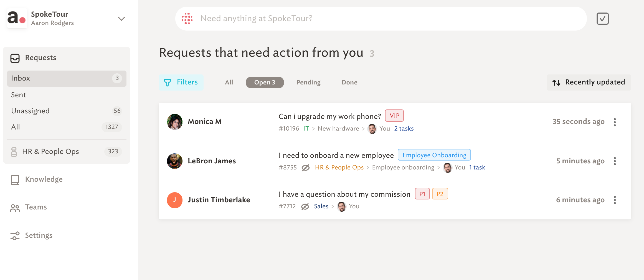Toggle the hidden-eye icon on request #7712
This screenshot has width=644, height=280.
[x=305, y=207]
